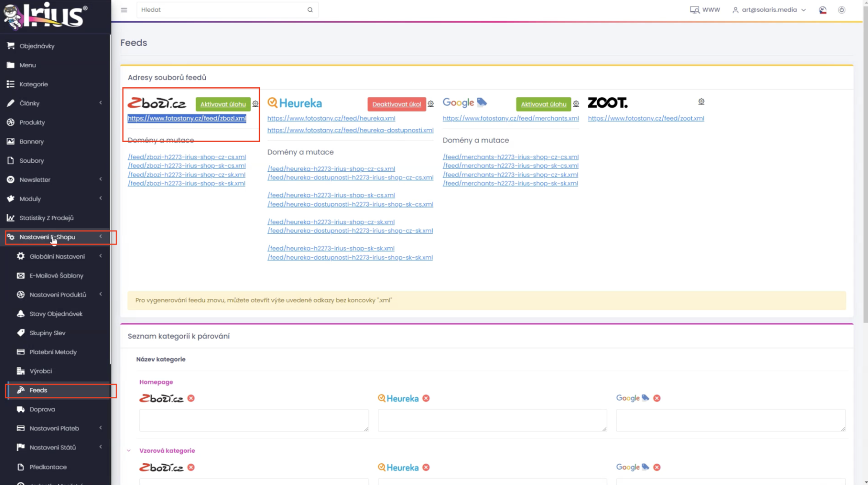This screenshot has height=485, width=868.
Task: Click the Doprava truck icon
Action: click(x=21, y=410)
